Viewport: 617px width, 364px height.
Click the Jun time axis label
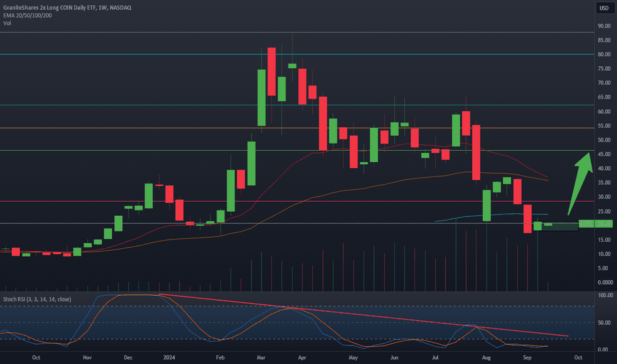(x=395, y=357)
